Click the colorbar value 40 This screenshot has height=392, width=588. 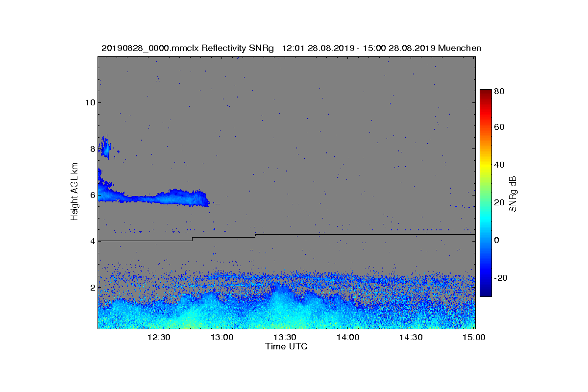tap(499, 165)
